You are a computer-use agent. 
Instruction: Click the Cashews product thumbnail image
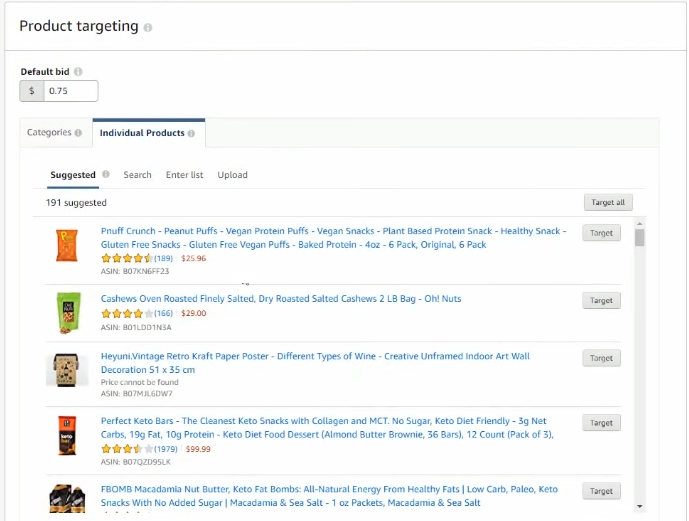click(x=67, y=312)
